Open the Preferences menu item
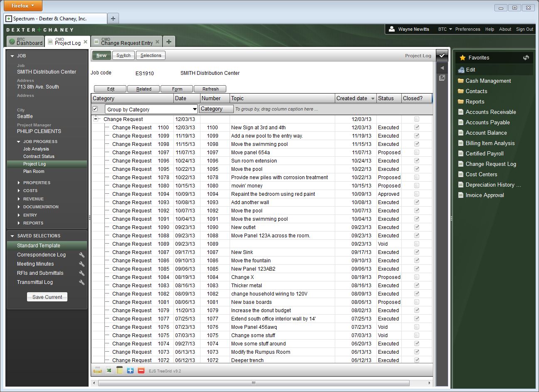 click(467, 29)
